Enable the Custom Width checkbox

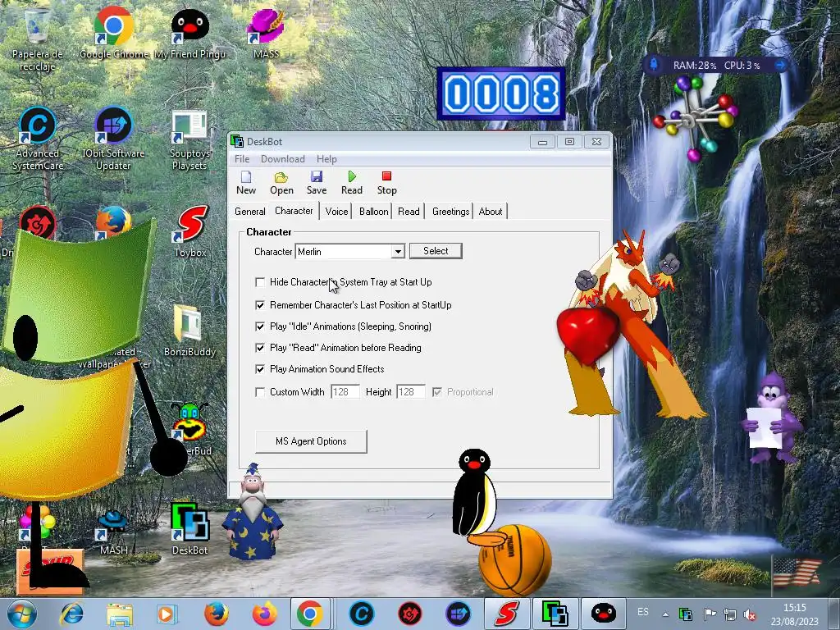260,392
